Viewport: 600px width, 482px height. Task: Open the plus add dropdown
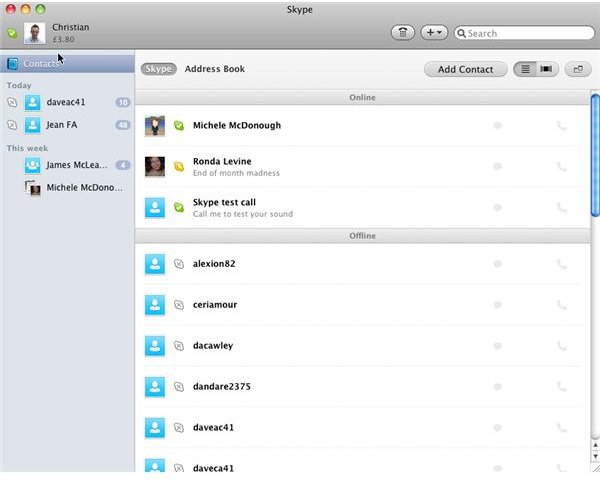point(434,33)
